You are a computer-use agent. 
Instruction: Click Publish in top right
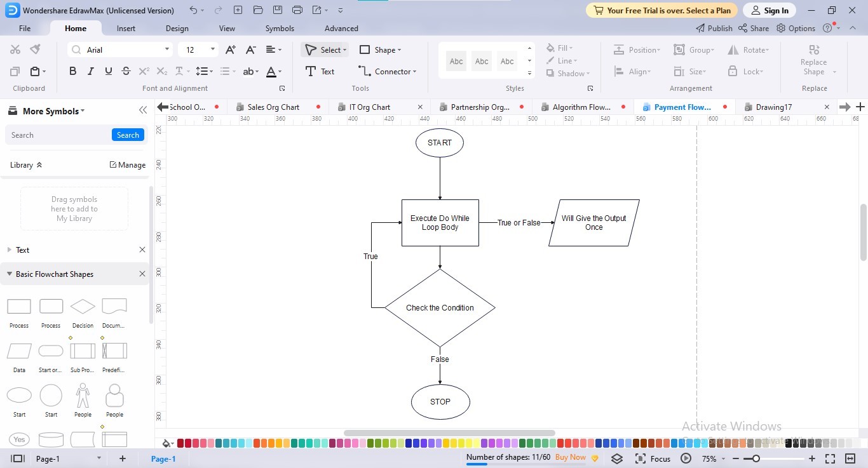click(x=714, y=28)
